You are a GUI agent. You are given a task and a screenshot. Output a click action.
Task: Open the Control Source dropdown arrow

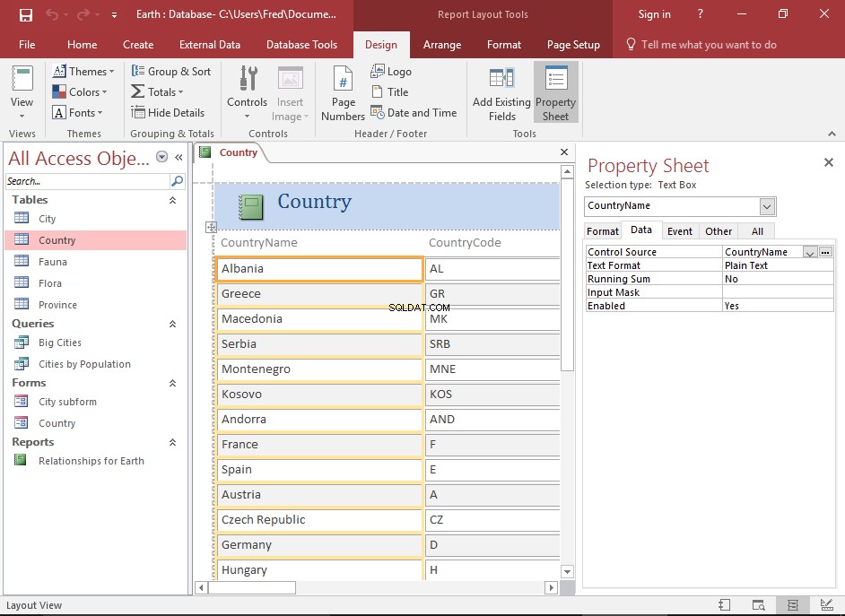pyautogui.click(x=809, y=252)
